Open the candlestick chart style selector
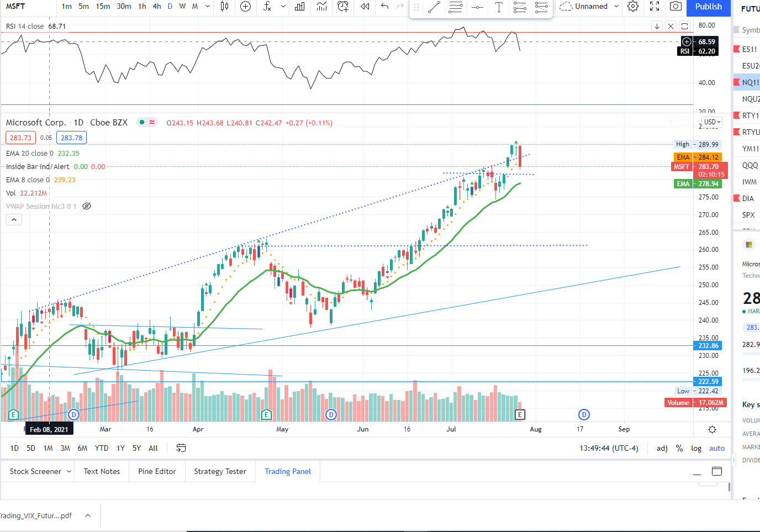Viewport: 760px width, 532px height. click(224, 7)
